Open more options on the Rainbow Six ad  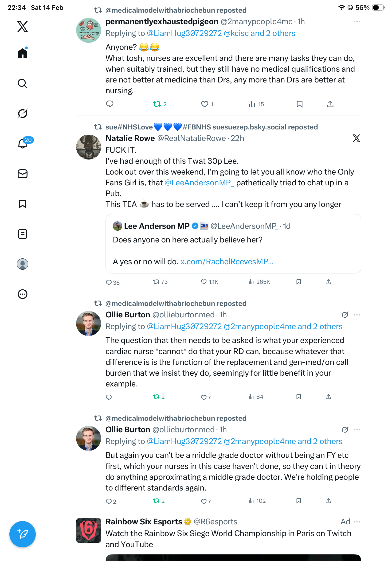pos(357,522)
